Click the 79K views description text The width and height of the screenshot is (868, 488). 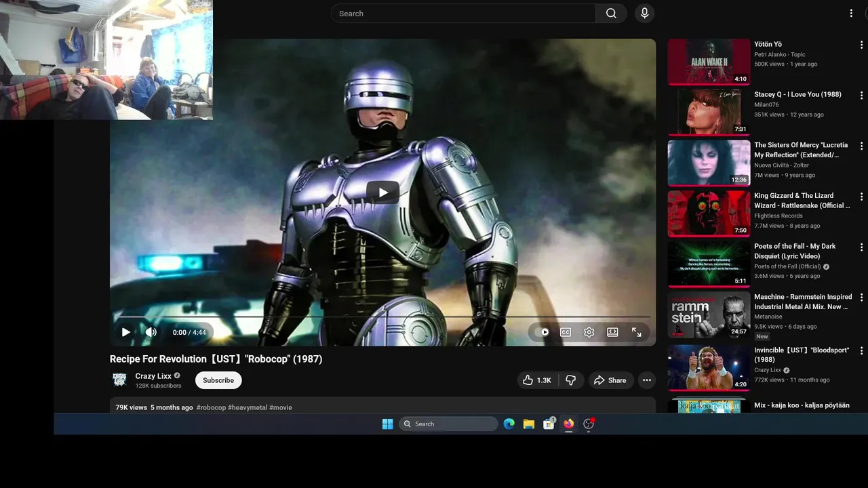[x=131, y=407]
